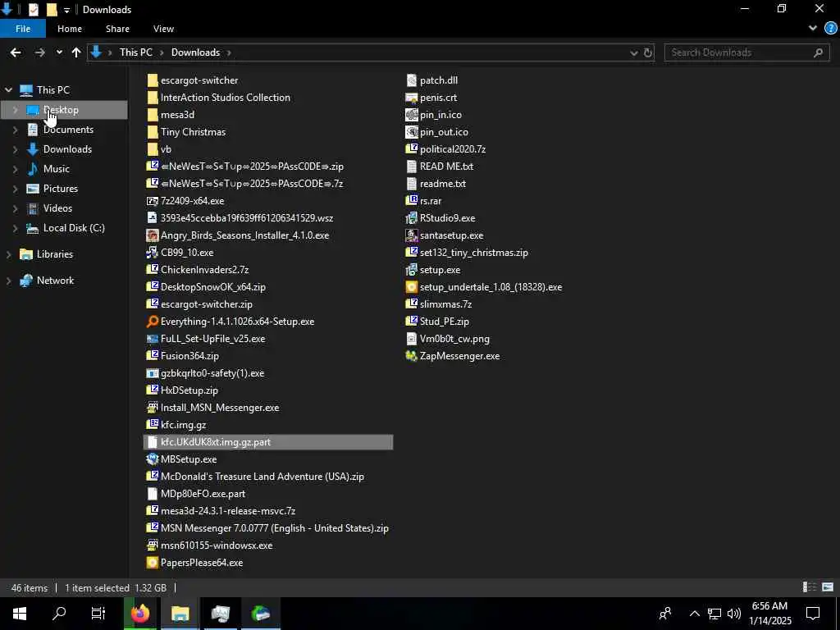Open the Windows Start menu

click(x=20, y=614)
